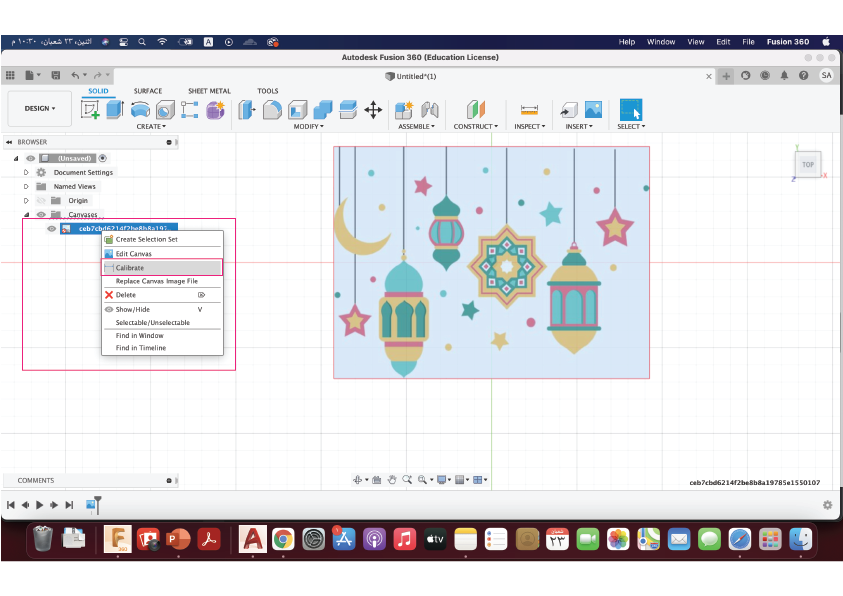Select the Press Pull tool

tap(247, 110)
